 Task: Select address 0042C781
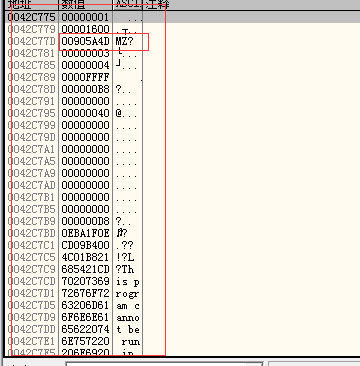pos(33,53)
